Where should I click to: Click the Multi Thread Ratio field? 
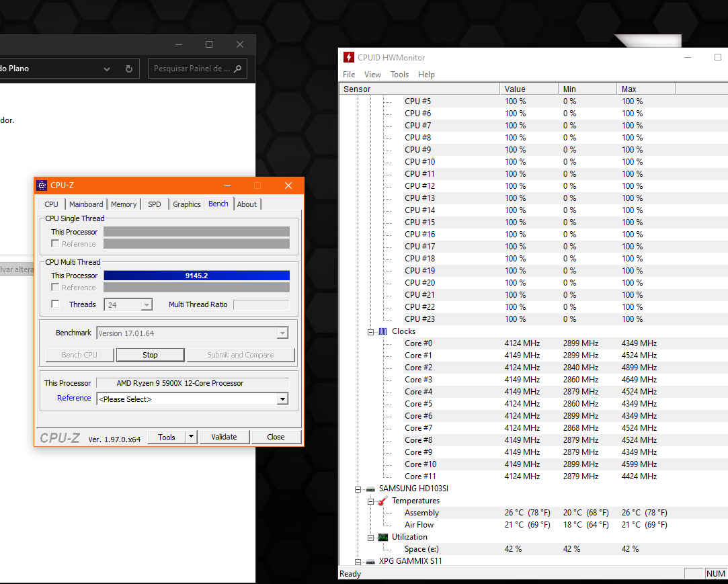pyautogui.click(x=261, y=304)
